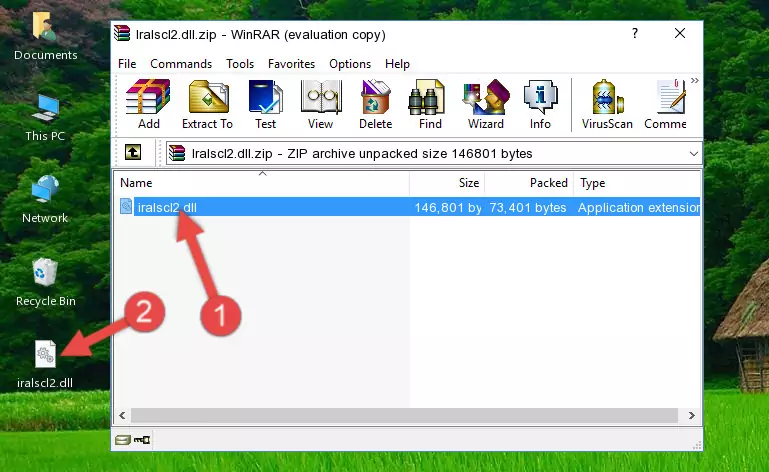Open the Options menu
The image size is (769, 472).
(x=350, y=64)
